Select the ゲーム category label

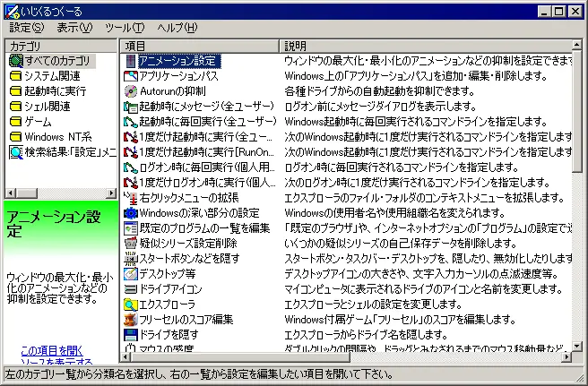[38, 122]
